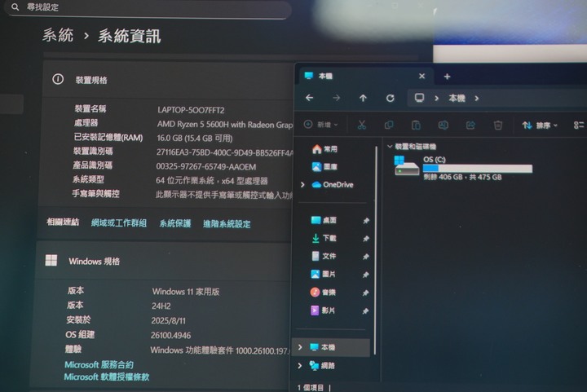Click the Cut scissors icon
Screen dimensions: 587x392
click(362, 125)
